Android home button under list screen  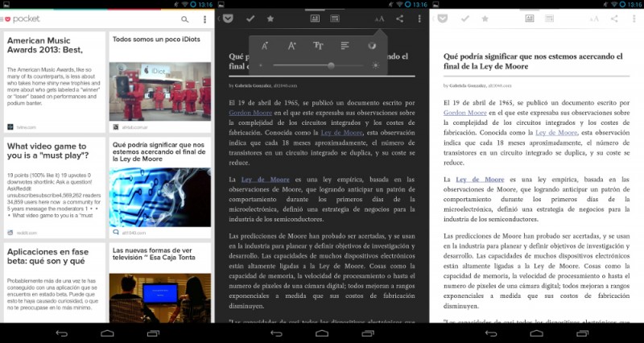point(107,333)
